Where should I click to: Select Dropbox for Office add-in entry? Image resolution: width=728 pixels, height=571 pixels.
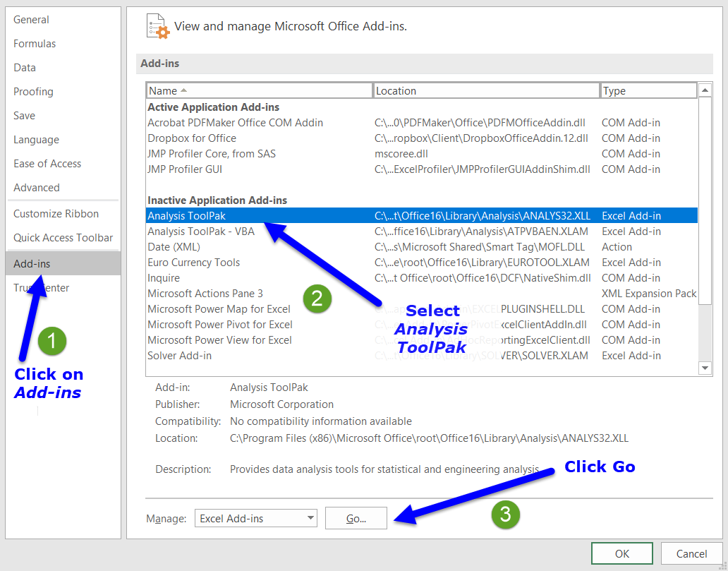[192, 138]
